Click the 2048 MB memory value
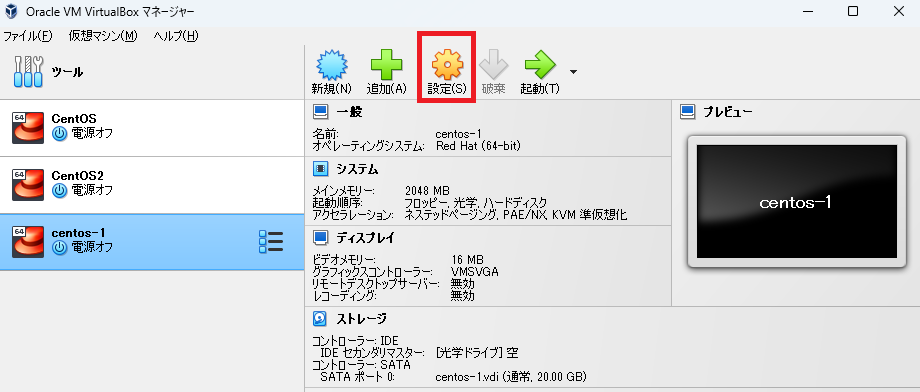 pos(427,191)
